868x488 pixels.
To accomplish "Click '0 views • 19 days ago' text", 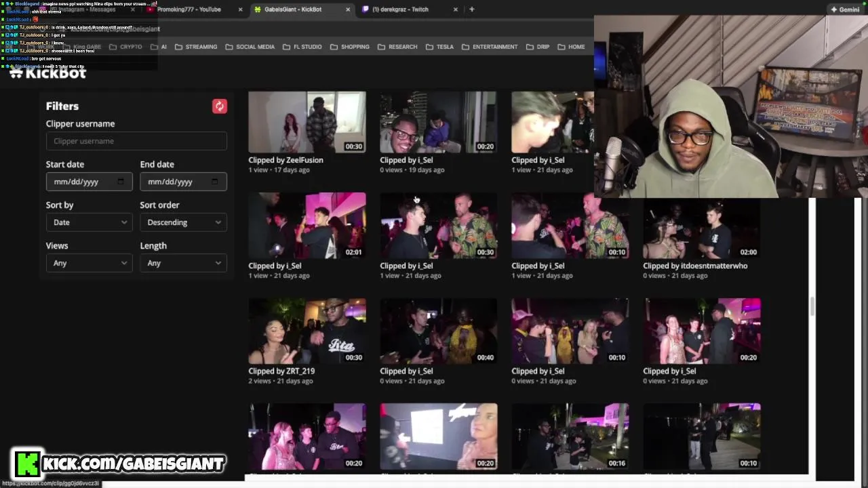I will point(412,170).
